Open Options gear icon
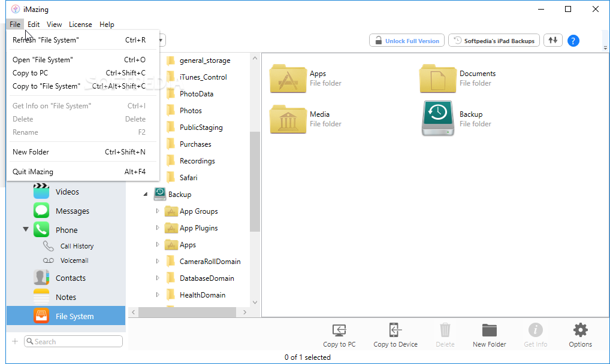This screenshot has width=610, height=364. 581,330
